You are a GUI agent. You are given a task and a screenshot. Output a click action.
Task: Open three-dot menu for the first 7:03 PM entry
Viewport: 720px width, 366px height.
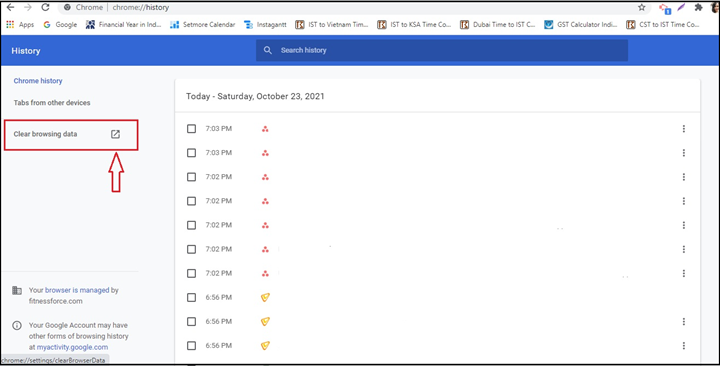tap(684, 129)
